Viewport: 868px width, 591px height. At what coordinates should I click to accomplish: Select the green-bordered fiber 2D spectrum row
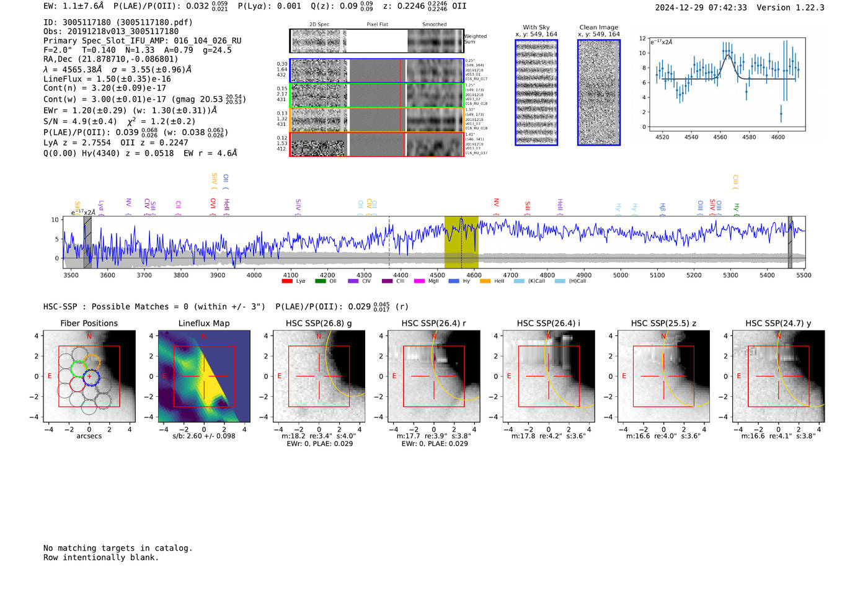[x=376, y=96]
